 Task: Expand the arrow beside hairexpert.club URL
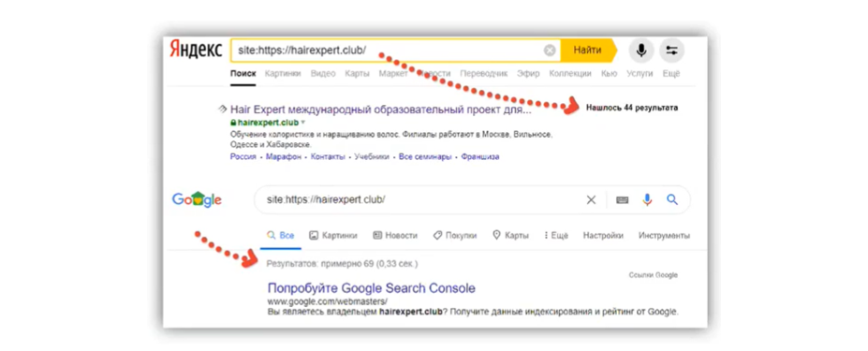pyautogui.click(x=302, y=123)
